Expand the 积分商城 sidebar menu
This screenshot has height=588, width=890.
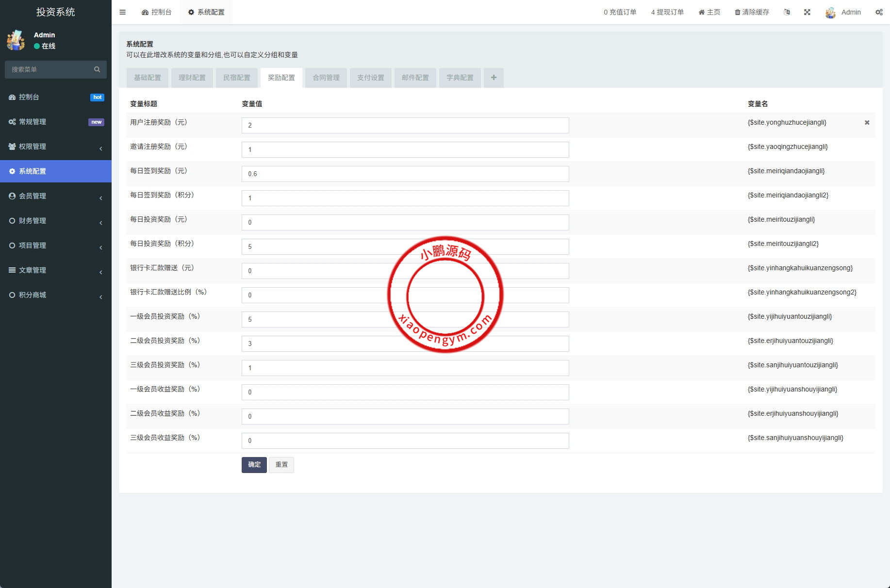pos(55,295)
